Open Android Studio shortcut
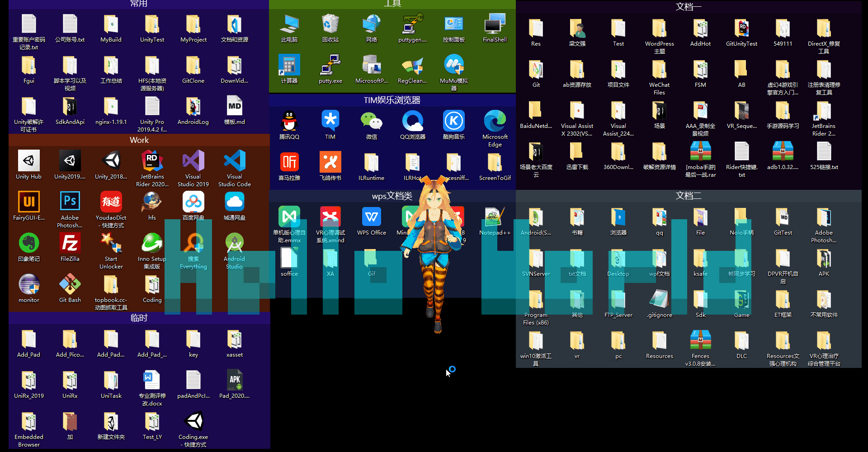The image size is (868, 452). (234, 251)
